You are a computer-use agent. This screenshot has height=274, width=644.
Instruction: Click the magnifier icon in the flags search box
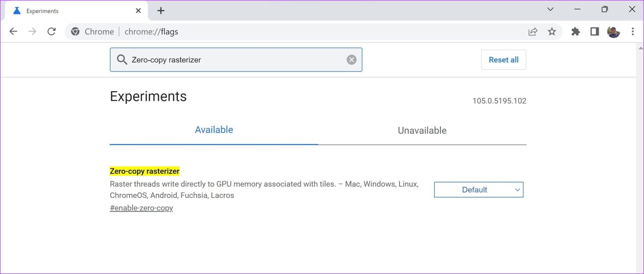click(122, 60)
